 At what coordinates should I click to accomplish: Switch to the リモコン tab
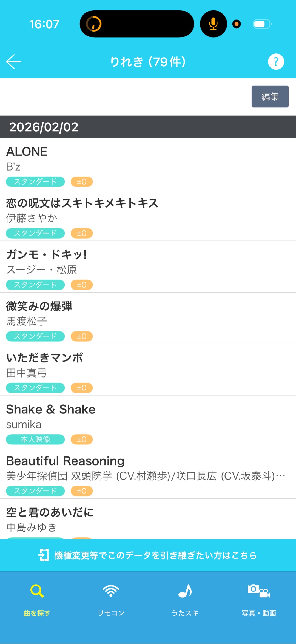pyautogui.click(x=111, y=613)
